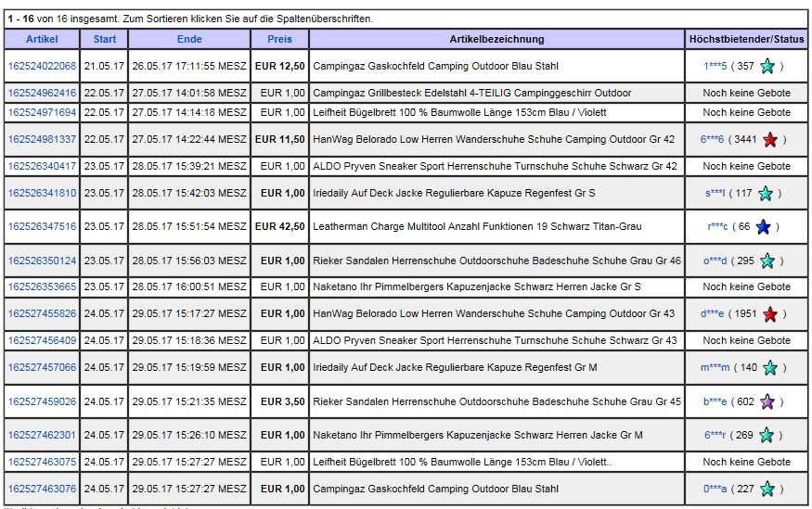Select the HanWag Belorado Gr 42 description
Screen dimensions: 812x509
tap(494, 139)
